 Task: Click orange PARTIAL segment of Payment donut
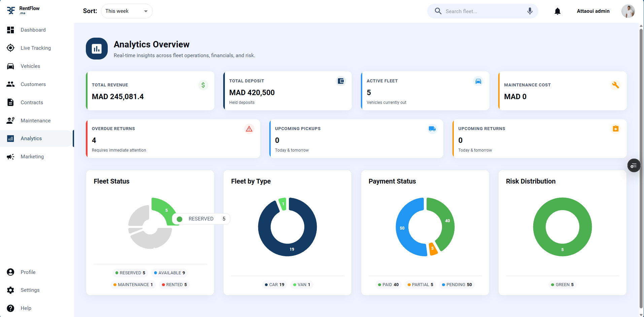point(433,248)
